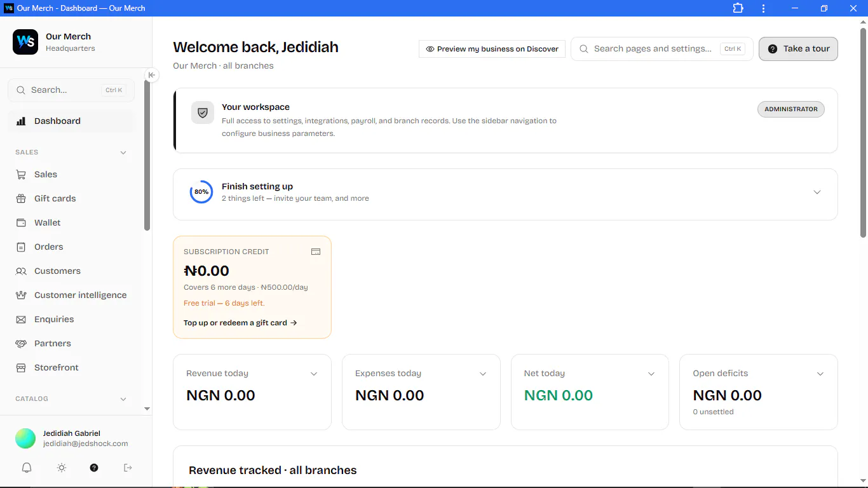This screenshot has height=488, width=868.
Task: Click the shield icon in Your workspace
Action: coord(203,112)
